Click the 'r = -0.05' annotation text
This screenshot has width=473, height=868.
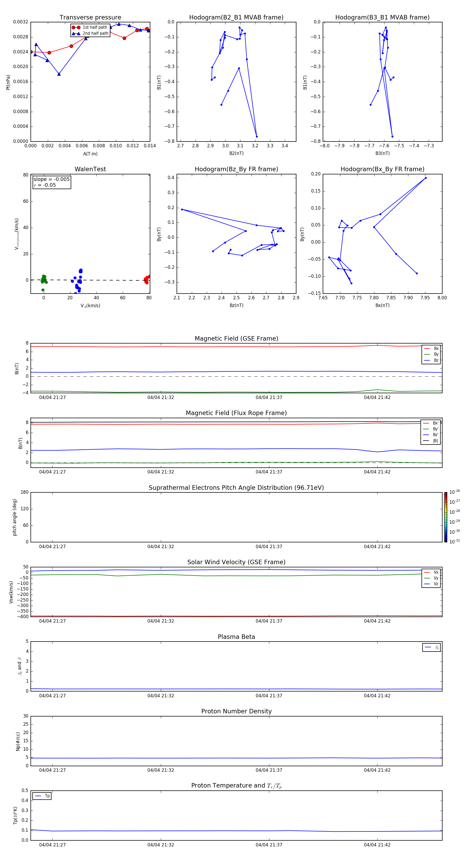coord(45,185)
